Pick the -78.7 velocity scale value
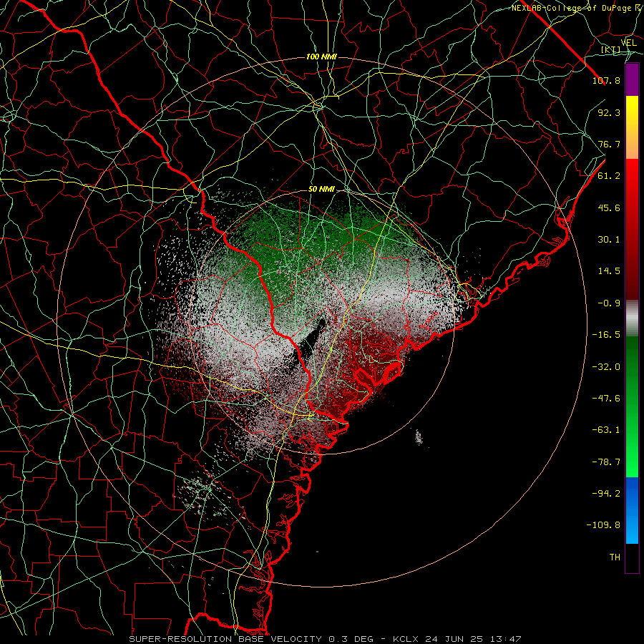This screenshot has width=644, height=644. (x=606, y=462)
